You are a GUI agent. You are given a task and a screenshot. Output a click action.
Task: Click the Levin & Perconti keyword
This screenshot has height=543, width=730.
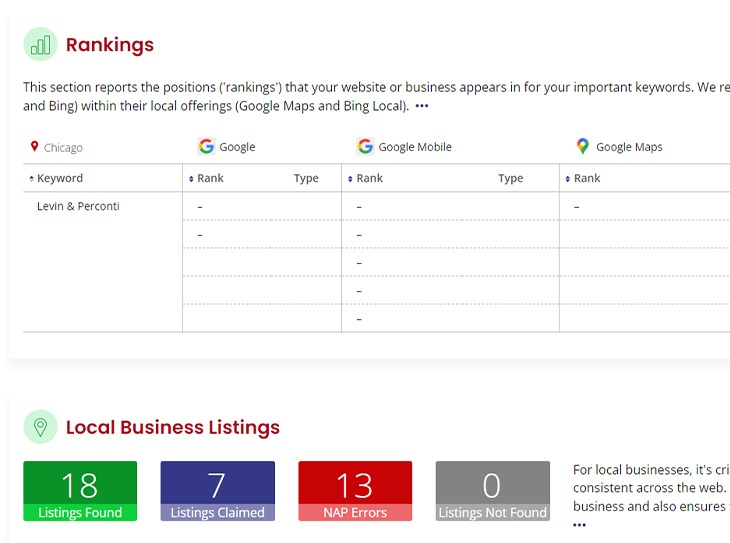click(x=78, y=206)
